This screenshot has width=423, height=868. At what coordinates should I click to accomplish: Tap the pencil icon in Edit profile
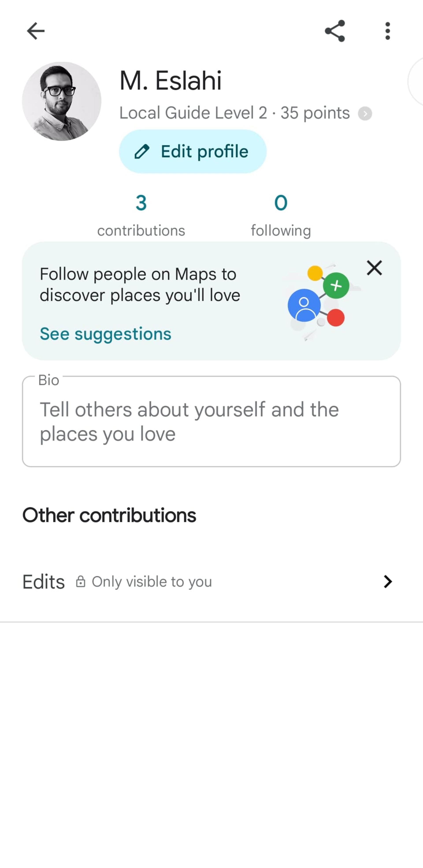[x=142, y=152]
